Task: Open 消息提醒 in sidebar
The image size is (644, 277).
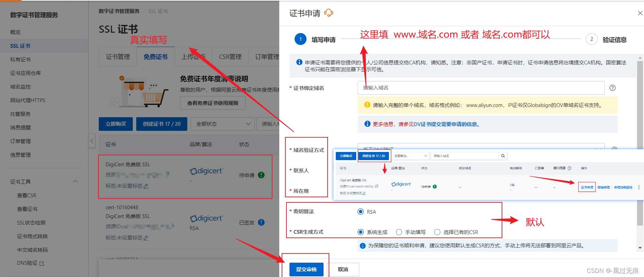Action: click(20, 127)
